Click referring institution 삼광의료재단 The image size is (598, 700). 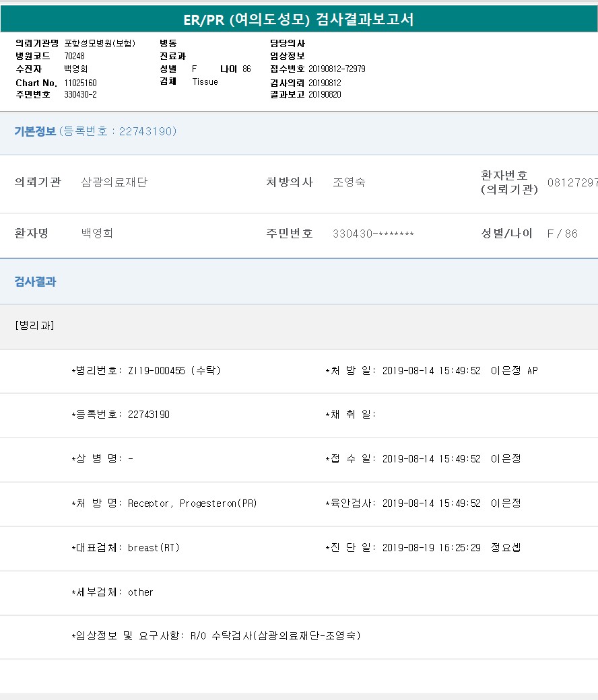click(114, 182)
